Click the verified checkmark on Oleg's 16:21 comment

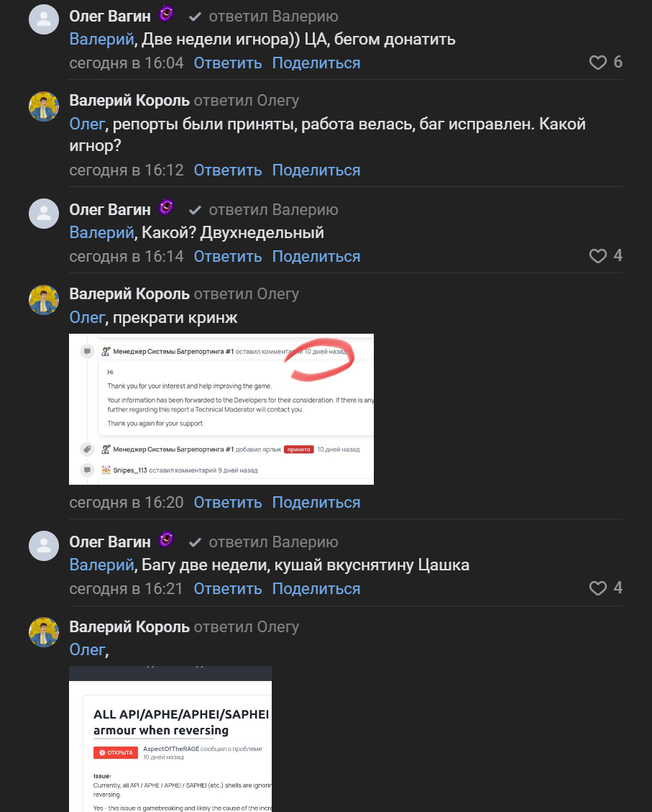[195, 542]
